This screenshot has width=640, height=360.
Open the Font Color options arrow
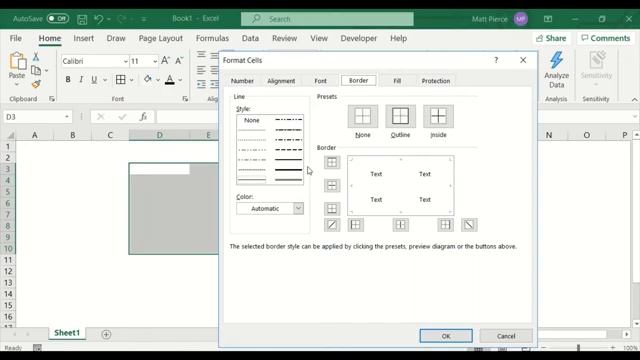[180, 80]
